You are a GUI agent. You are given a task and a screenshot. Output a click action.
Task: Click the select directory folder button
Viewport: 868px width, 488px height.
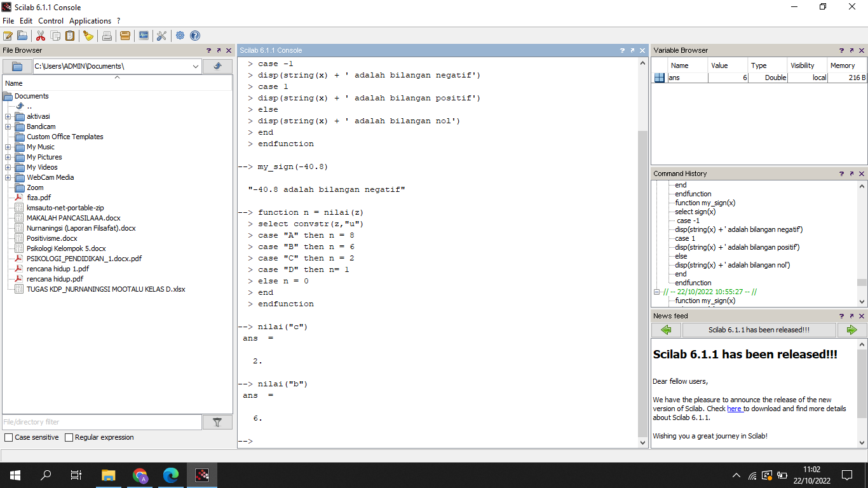17,66
